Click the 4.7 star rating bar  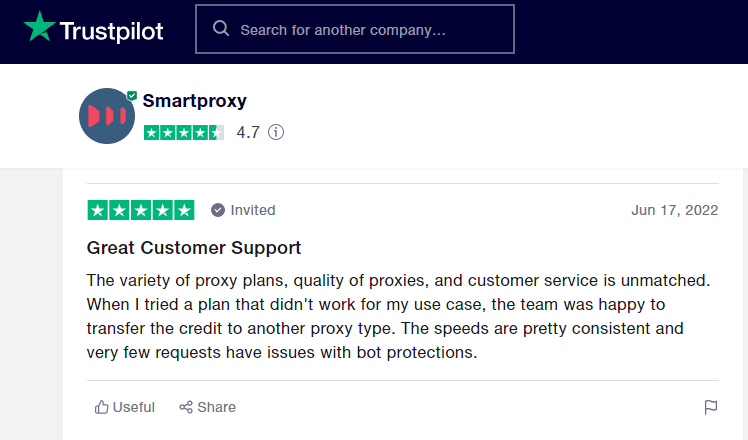(x=184, y=132)
